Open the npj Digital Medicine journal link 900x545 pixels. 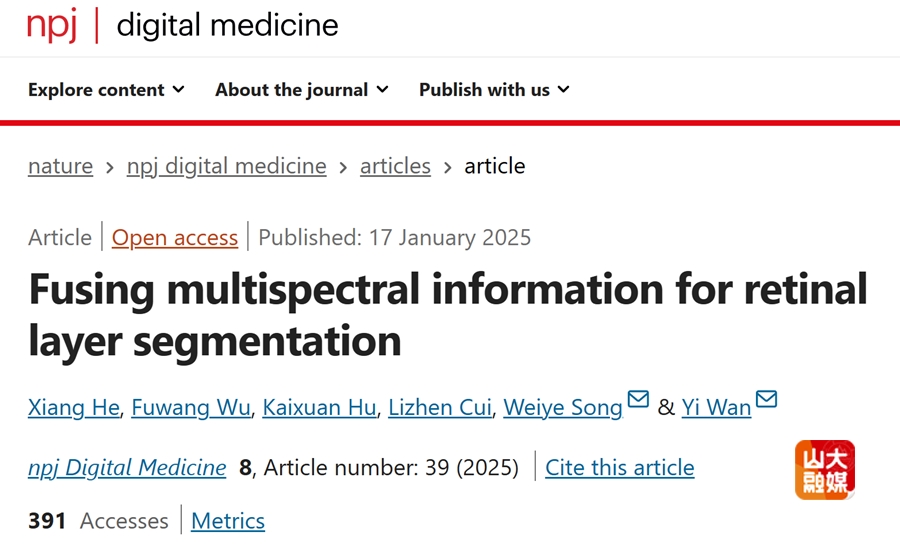click(x=127, y=468)
